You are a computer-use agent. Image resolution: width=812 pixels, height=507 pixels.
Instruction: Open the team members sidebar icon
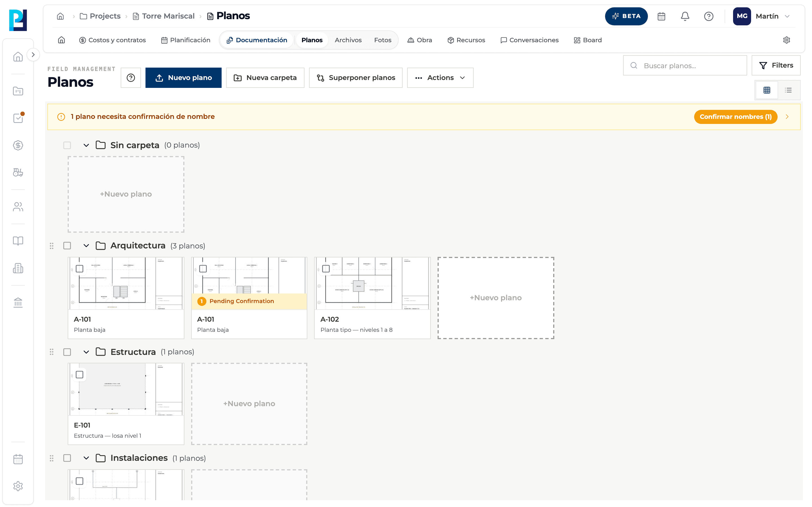pyautogui.click(x=18, y=207)
